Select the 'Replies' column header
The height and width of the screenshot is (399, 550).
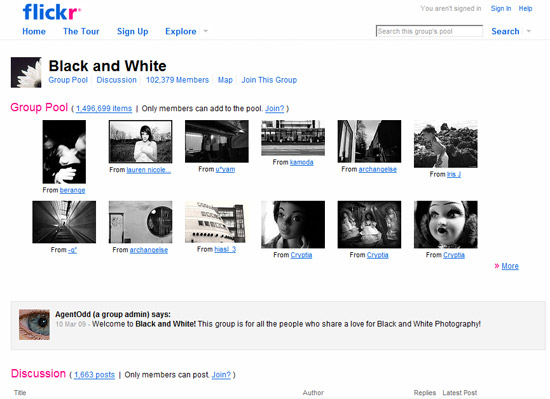425,393
